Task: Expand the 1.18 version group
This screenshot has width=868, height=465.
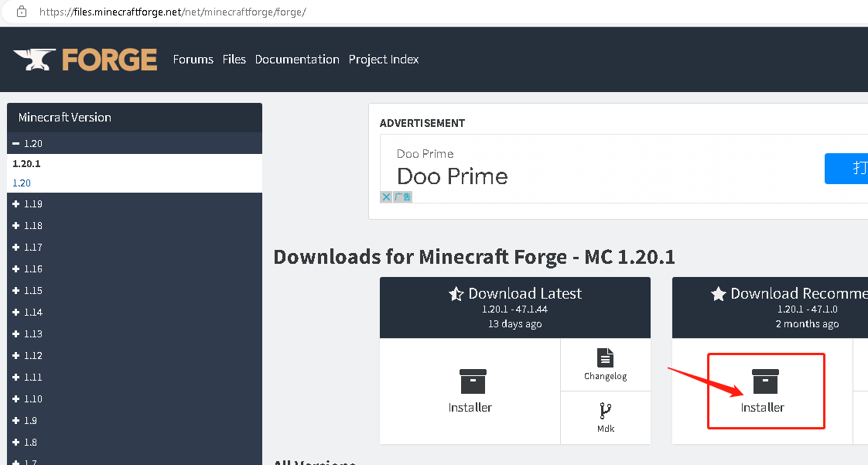Action: pos(135,225)
